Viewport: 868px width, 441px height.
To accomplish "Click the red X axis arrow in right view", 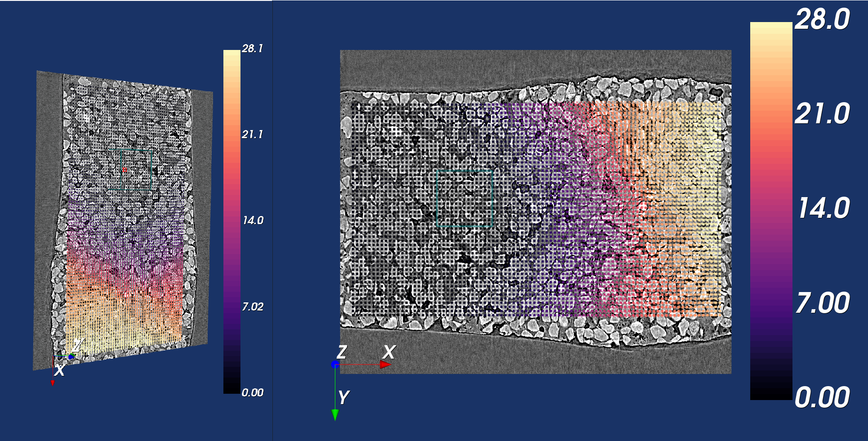I will click(x=385, y=364).
